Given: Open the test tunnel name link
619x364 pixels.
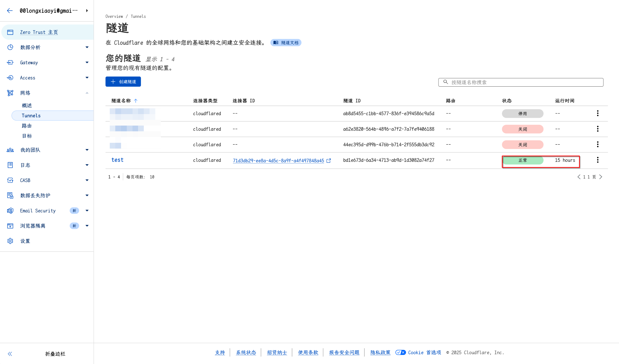Looking at the screenshot, I should [117, 160].
